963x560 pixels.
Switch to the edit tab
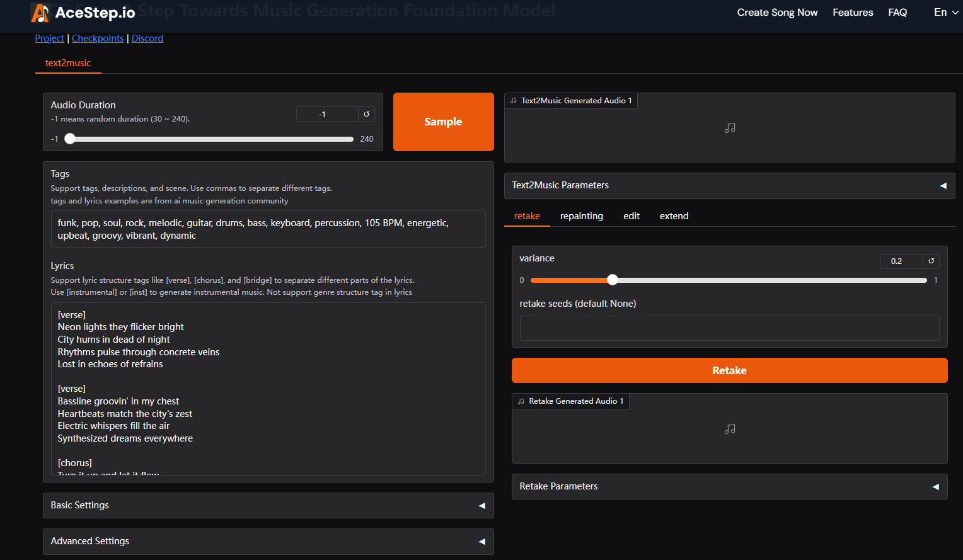(631, 216)
